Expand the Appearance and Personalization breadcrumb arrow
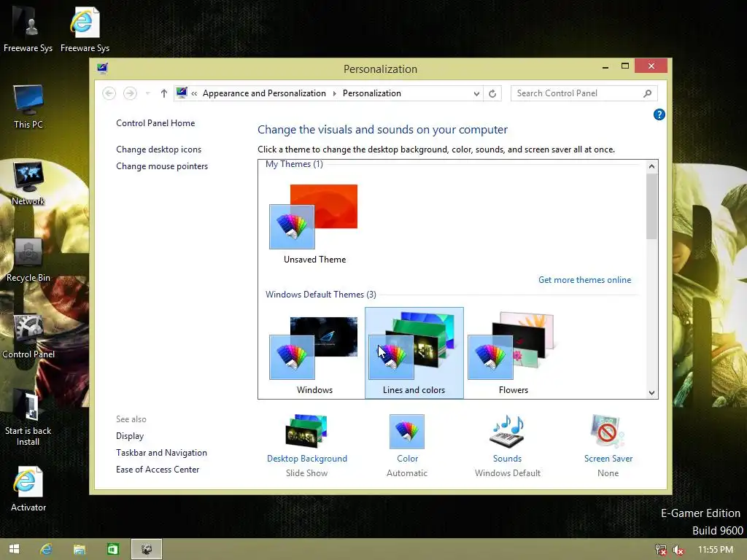This screenshot has width=747, height=560. click(334, 94)
